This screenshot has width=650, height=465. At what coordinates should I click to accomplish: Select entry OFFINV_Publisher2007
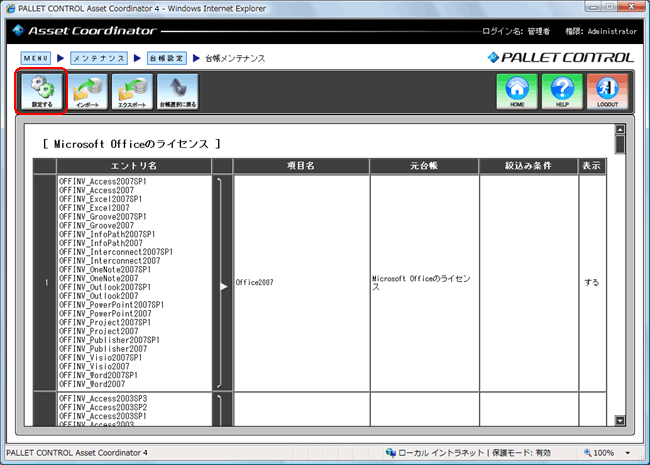(x=103, y=349)
